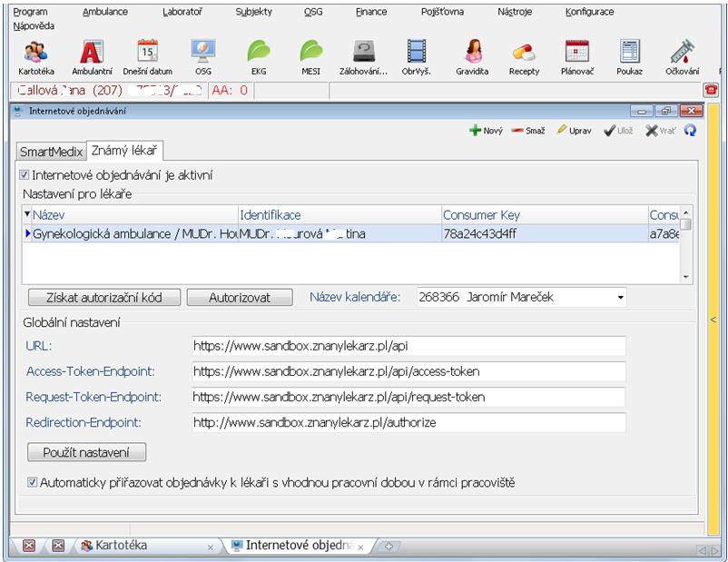
Task: Open the Pojišťovna menu
Action: pos(442,12)
